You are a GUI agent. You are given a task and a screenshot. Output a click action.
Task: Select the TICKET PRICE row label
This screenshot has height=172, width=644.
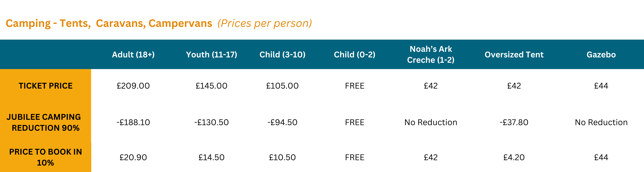tap(46, 86)
